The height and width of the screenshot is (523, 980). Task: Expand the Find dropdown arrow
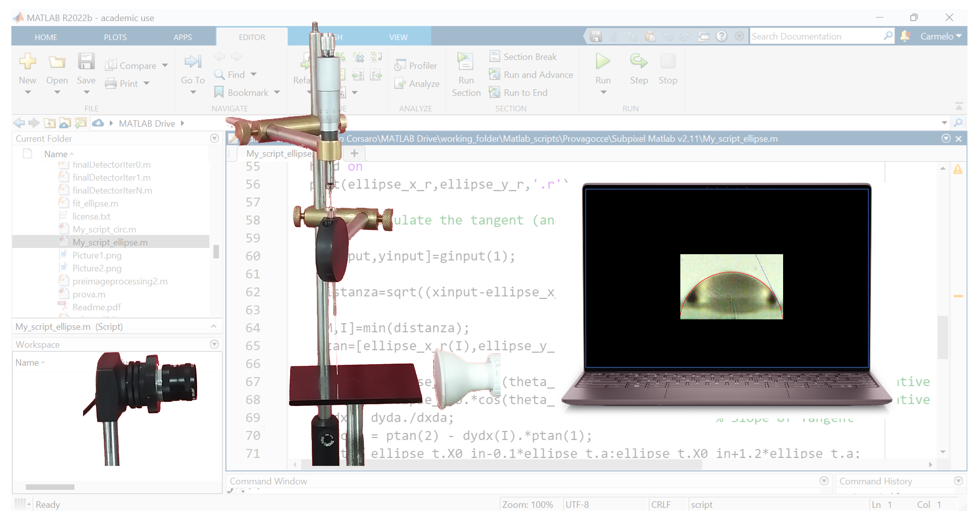254,74
